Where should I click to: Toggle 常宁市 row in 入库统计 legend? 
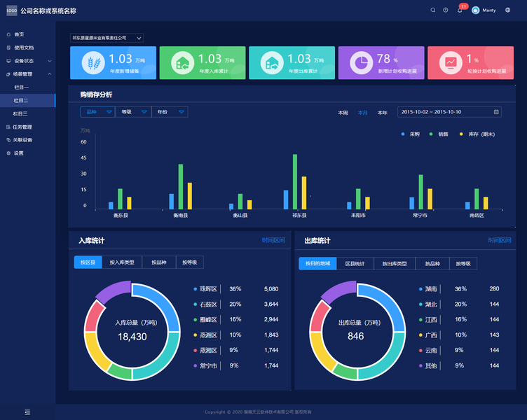click(x=236, y=365)
